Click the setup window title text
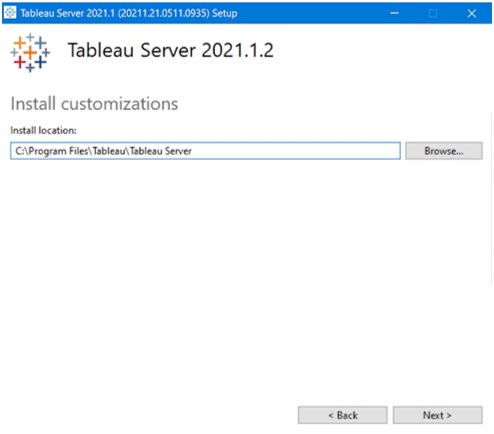The width and height of the screenshot is (494, 434). click(129, 13)
